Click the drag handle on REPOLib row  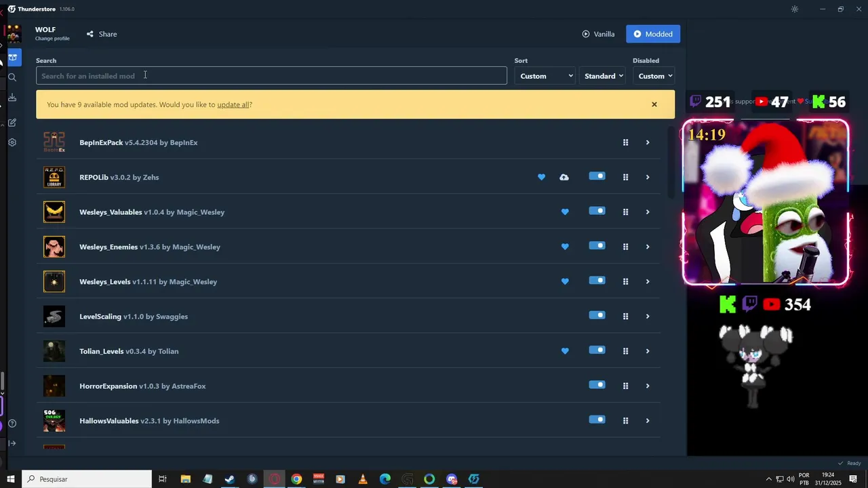pyautogui.click(x=625, y=177)
